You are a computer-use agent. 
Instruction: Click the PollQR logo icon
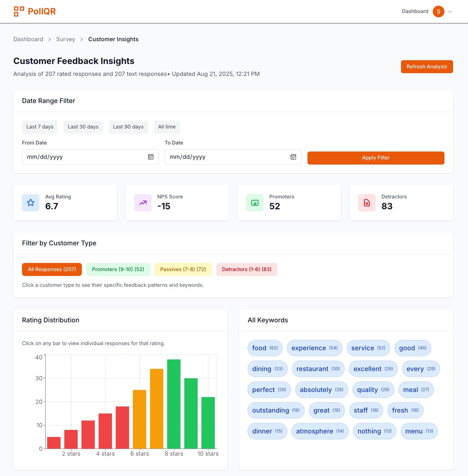[x=19, y=11]
